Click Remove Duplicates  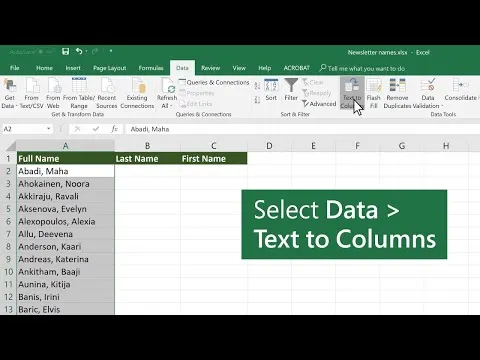click(x=397, y=93)
